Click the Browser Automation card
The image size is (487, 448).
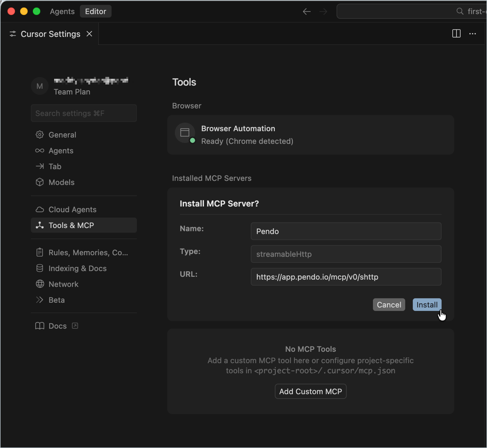[x=310, y=135]
